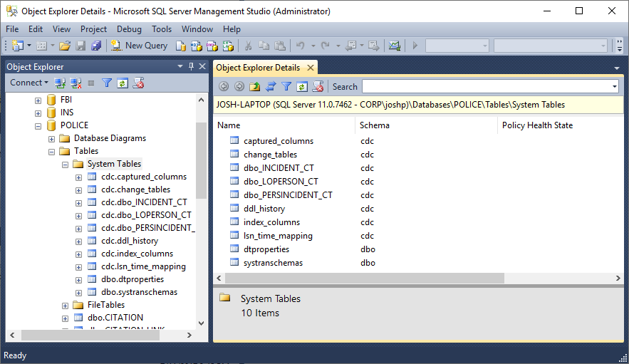Viewport: 629px width, 364px height.
Task: Click Connect Object Explorer icon
Action: coord(60,83)
